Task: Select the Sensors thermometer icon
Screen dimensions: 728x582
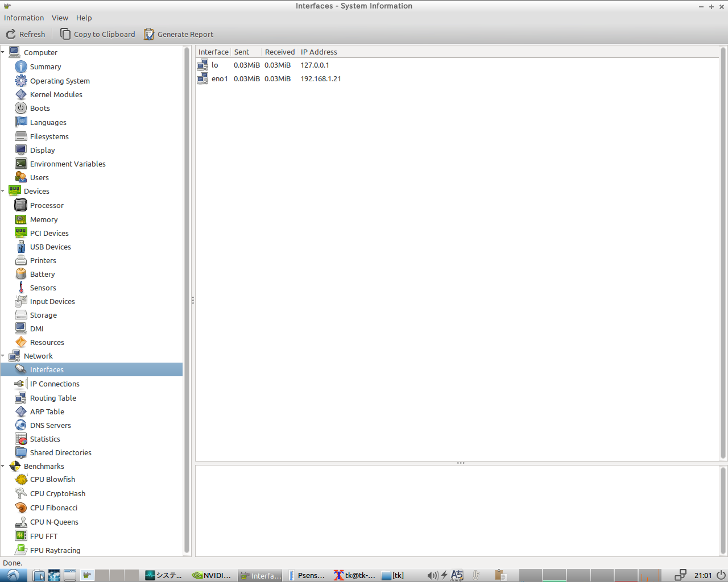Action: 21,288
